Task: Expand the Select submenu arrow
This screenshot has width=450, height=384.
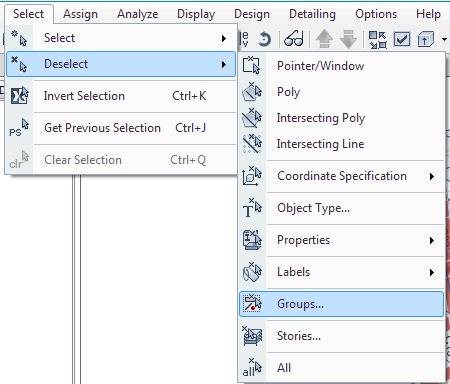Action: [x=224, y=38]
